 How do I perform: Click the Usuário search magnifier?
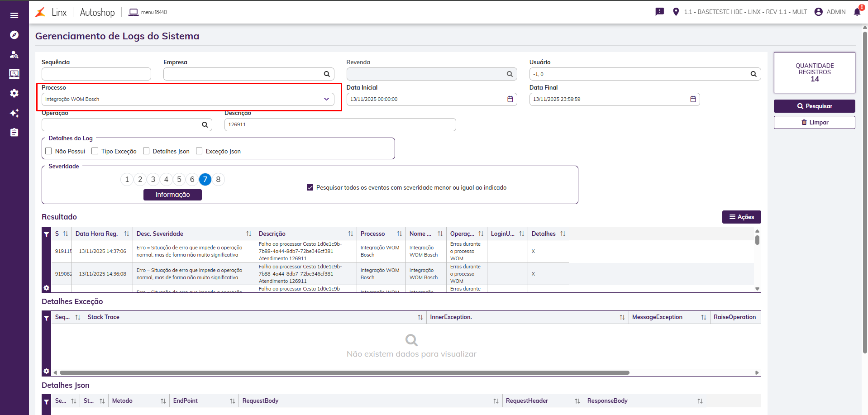(x=754, y=74)
